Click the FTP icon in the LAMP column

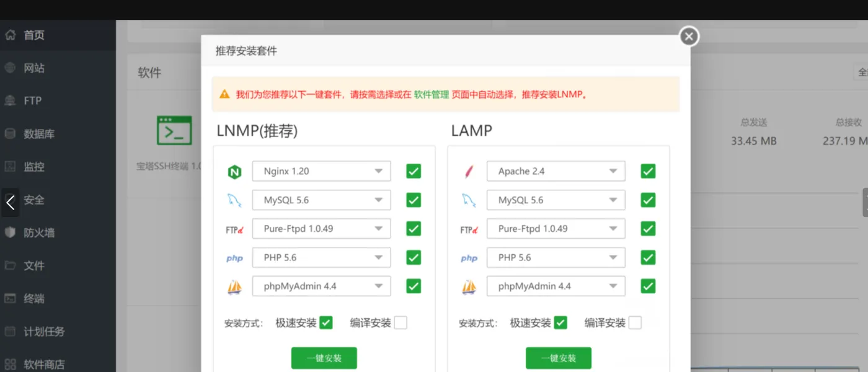469,229
